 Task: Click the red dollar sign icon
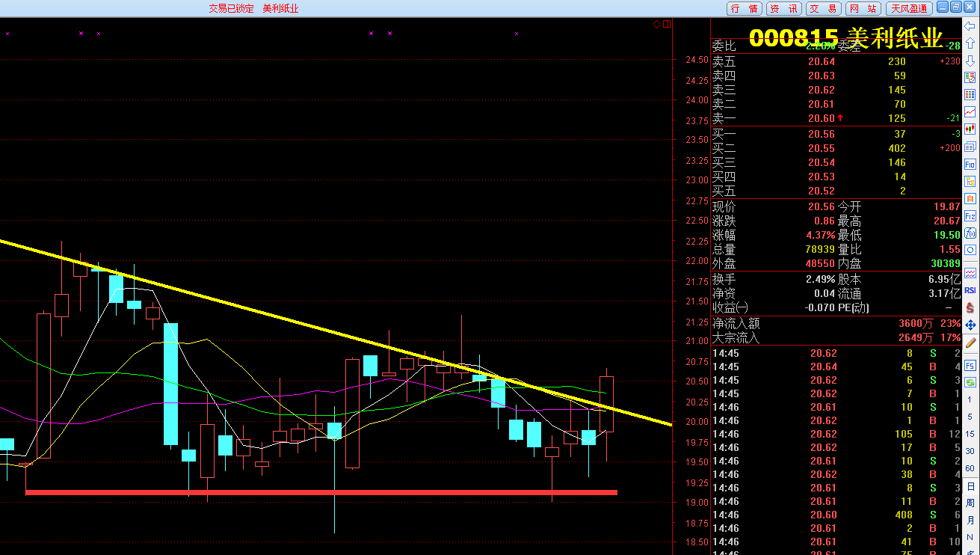tap(970, 307)
